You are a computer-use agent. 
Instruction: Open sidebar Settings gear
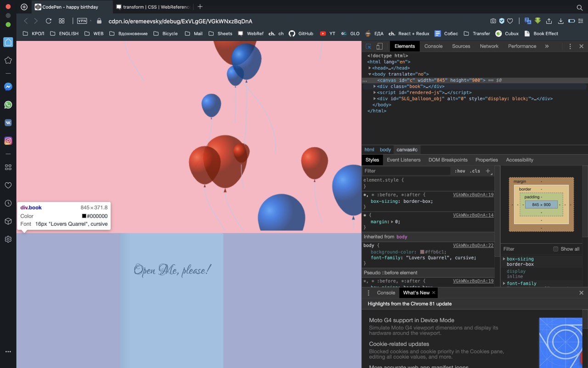pyautogui.click(x=8, y=239)
